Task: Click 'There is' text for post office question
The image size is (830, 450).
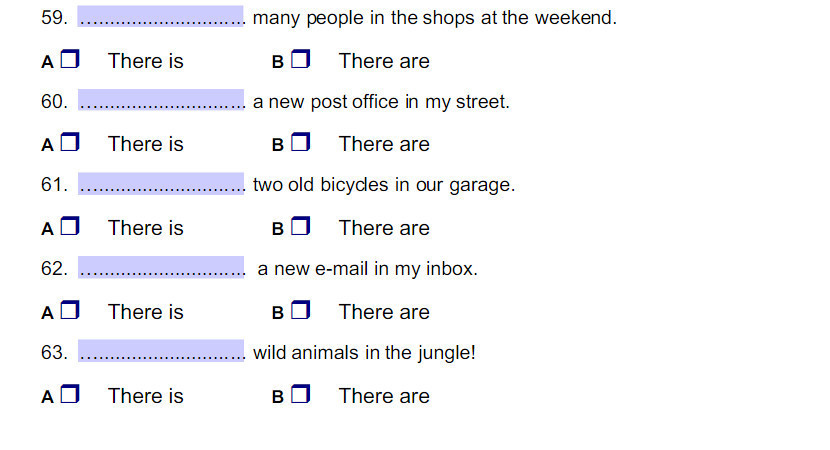Action: point(146,144)
